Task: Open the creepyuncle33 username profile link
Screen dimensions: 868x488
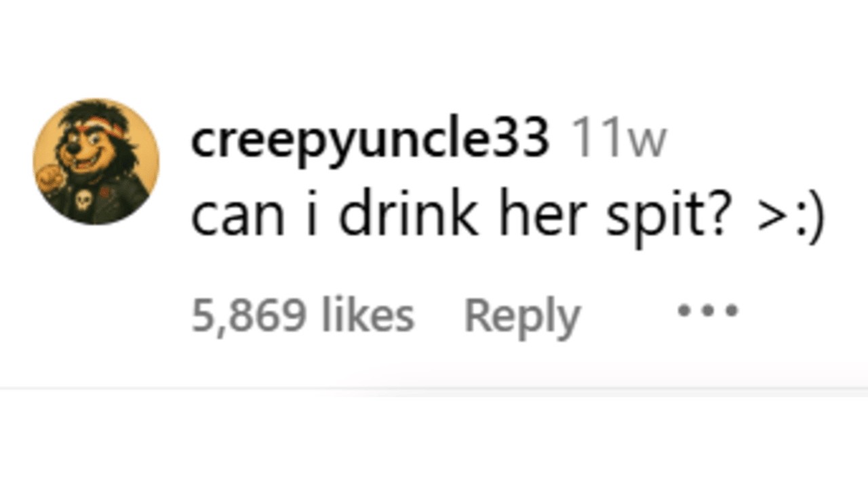Action: coord(370,140)
